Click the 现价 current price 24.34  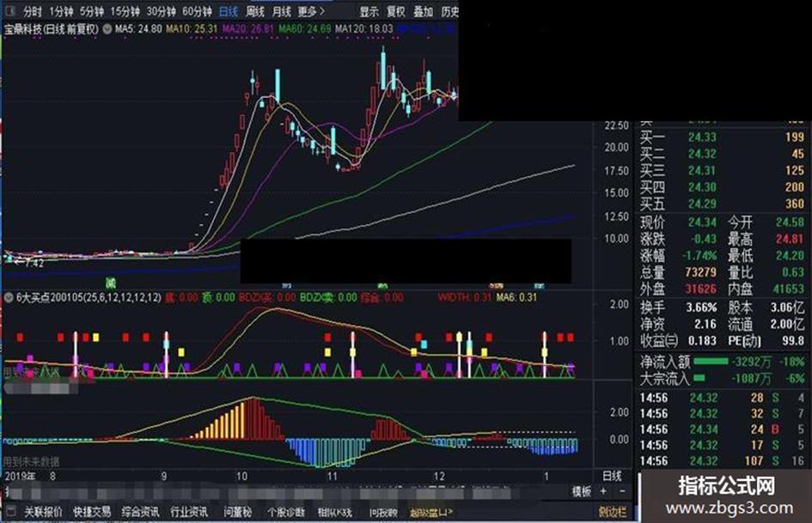[x=702, y=222]
